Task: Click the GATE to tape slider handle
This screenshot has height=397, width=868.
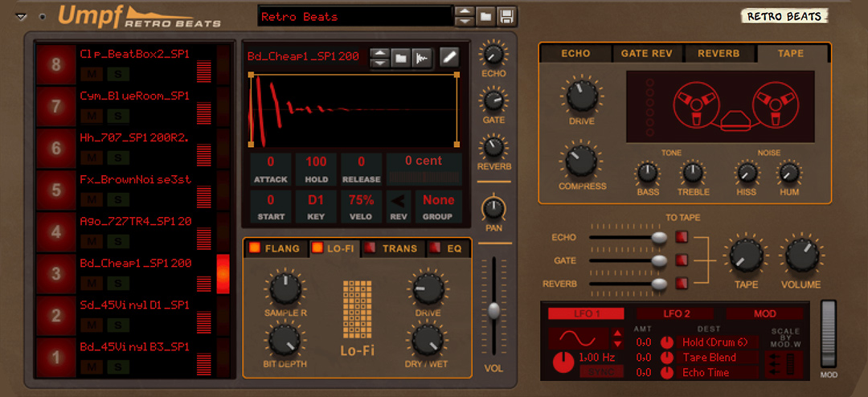Action: pos(659,260)
